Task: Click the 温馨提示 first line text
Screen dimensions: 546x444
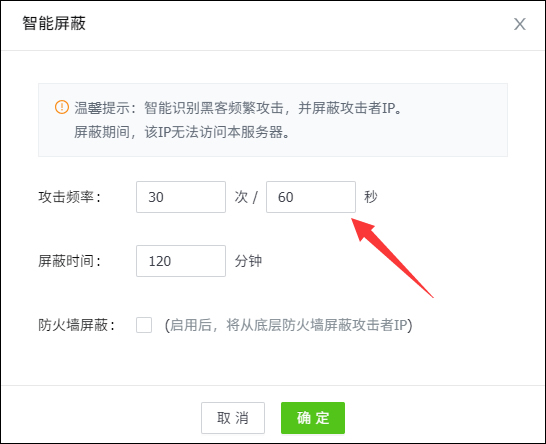Action: pos(239,108)
